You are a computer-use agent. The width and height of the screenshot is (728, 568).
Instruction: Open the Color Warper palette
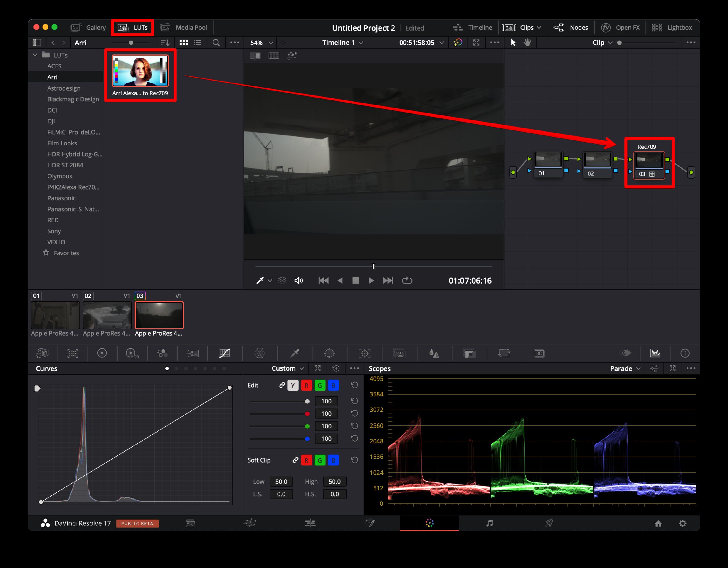tap(259, 353)
